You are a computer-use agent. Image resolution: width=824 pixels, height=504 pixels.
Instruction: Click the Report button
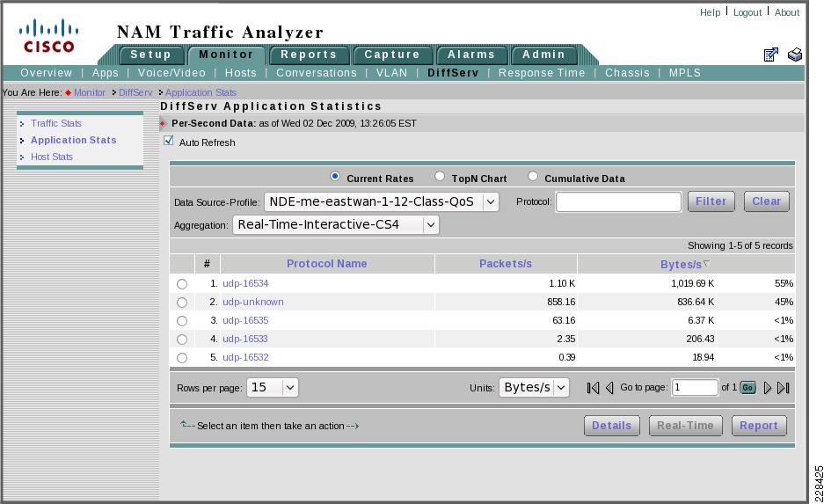[x=759, y=426]
